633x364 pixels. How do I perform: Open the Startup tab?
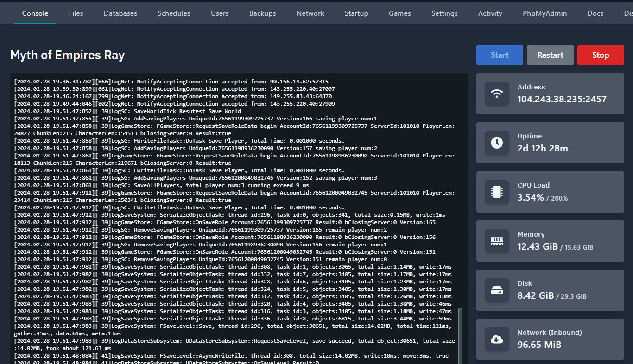pyautogui.click(x=356, y=13)
